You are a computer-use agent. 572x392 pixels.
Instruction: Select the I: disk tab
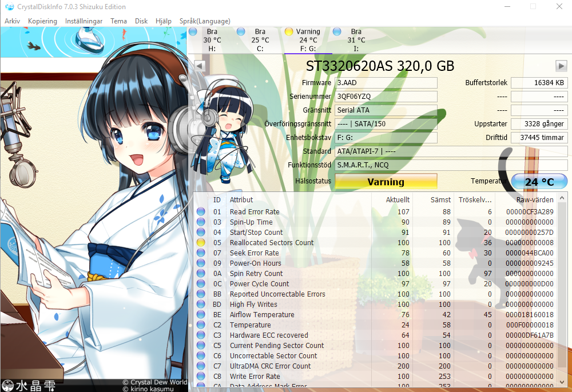(356, 40)
